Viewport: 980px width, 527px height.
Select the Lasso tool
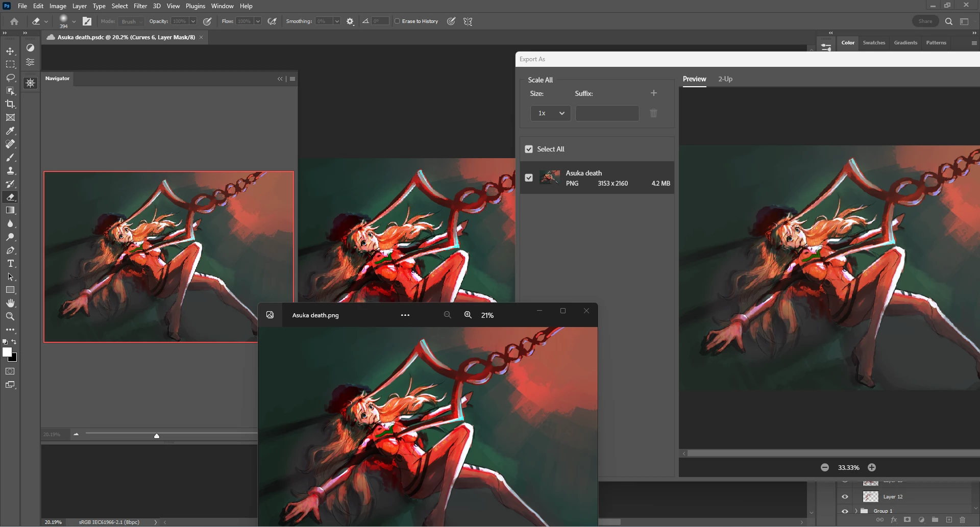click(x=10, y=78)
